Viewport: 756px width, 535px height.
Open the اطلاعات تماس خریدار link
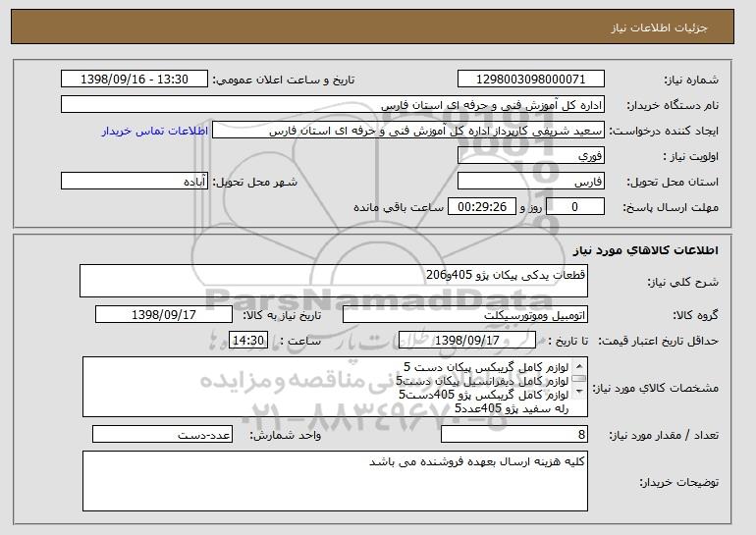pos(155,131)
